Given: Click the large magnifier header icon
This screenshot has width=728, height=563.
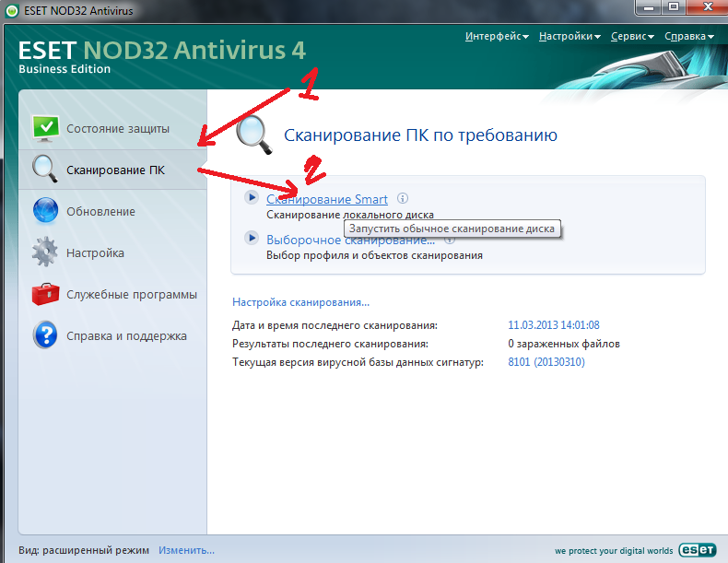Looking at the screenshot, I should 254,135.
